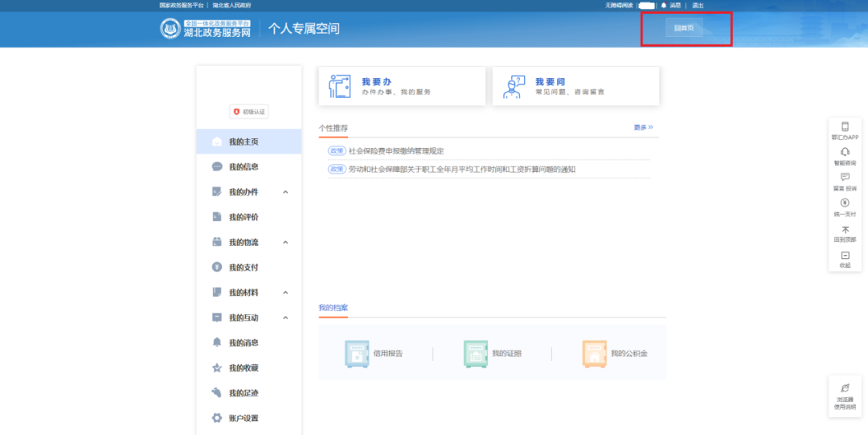Open 我的证照 green safe icon
The image size is (868, 435).
(x=476, y=354)
